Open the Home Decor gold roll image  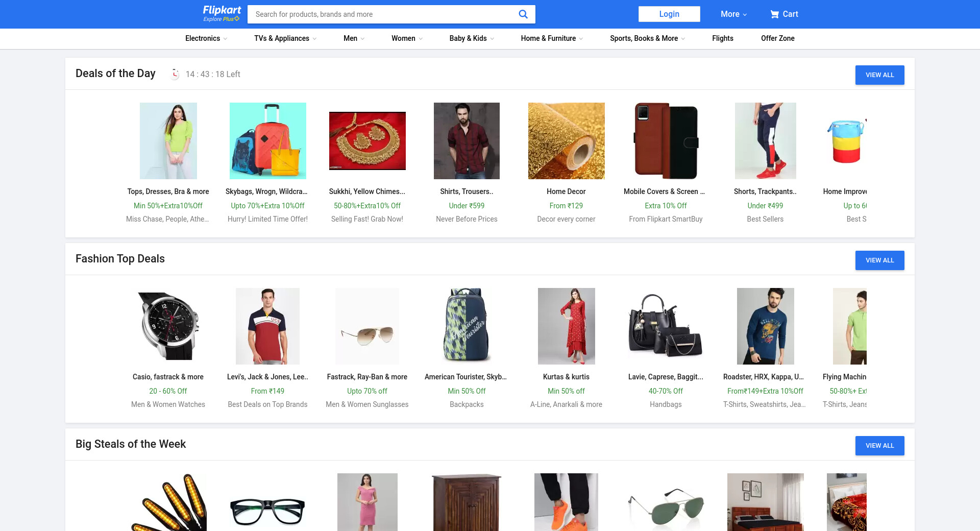point(566,141)
